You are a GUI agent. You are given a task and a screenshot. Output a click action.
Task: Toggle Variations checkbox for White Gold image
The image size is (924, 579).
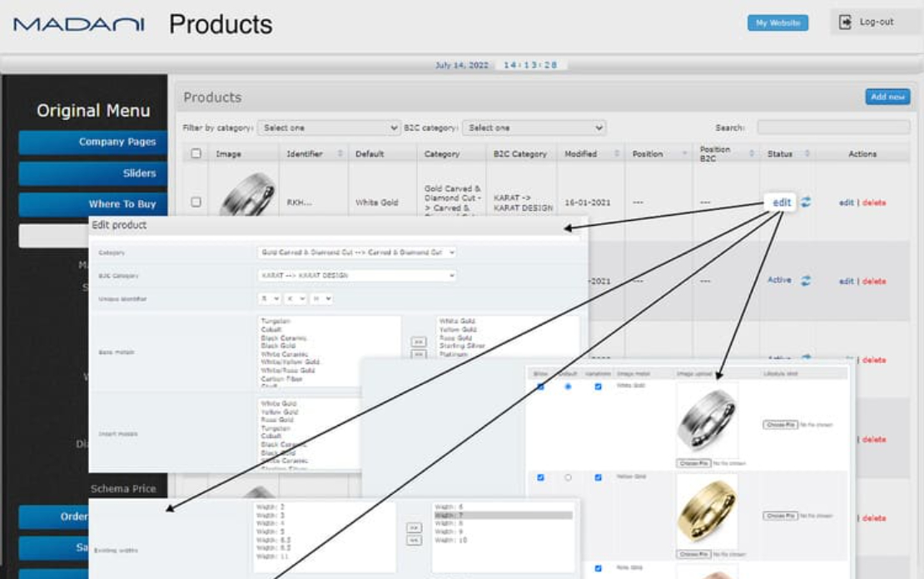point(599,387)
